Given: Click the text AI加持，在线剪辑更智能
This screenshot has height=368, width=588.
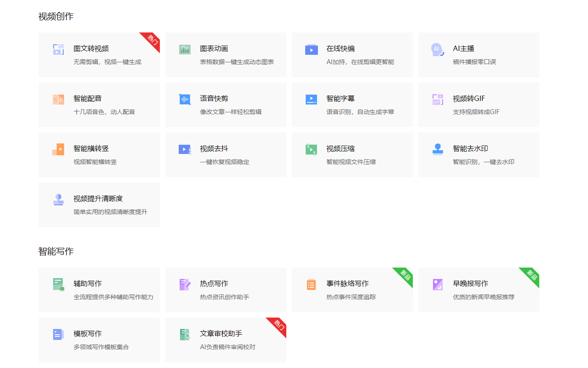Looking at the screenshot, I should pos(361,62).
